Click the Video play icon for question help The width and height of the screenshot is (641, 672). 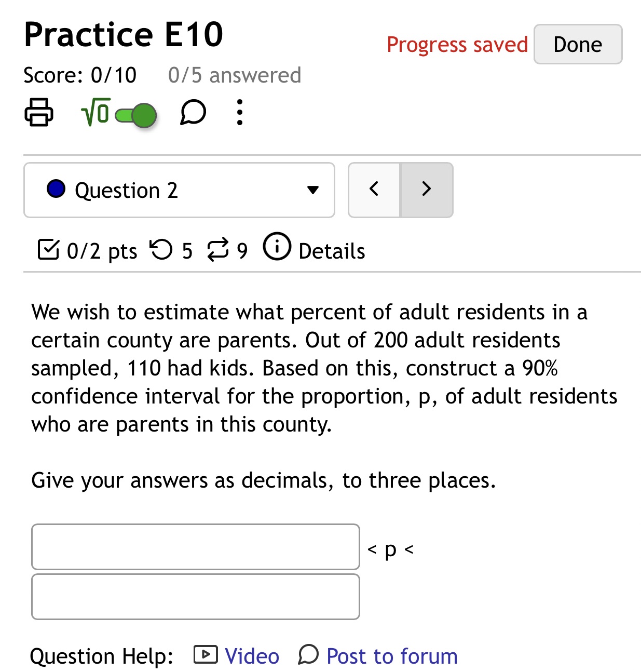(x=206, y=655)
